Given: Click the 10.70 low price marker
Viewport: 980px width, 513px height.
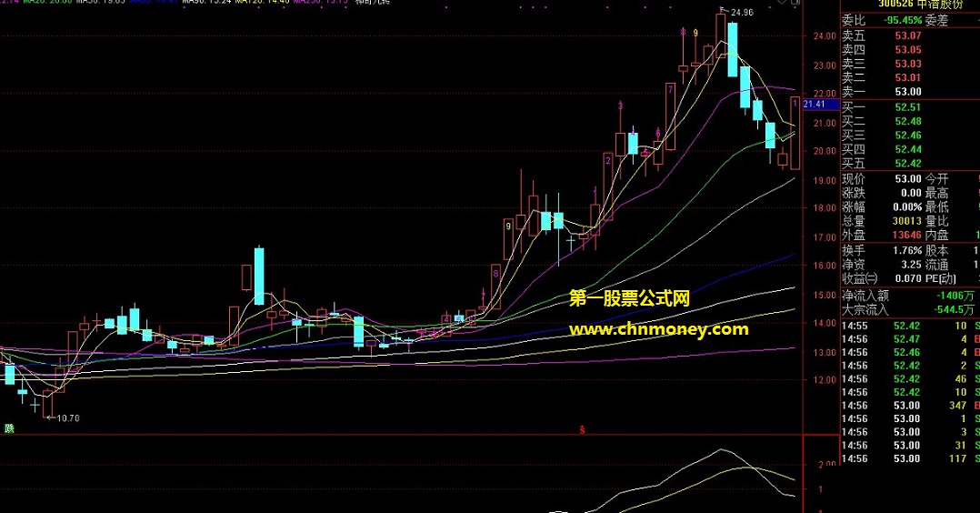Looking at the screenshot, I should pyautogui.click(x=68, y=417).
